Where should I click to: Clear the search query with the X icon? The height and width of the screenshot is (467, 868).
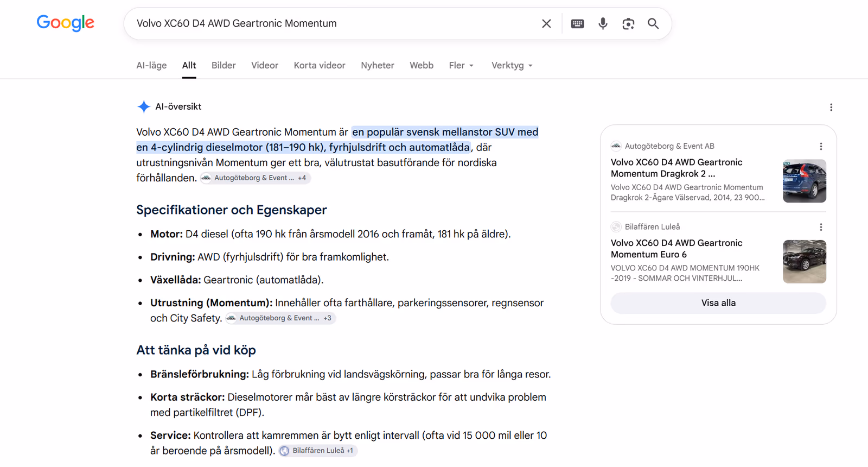coord(546,23)
